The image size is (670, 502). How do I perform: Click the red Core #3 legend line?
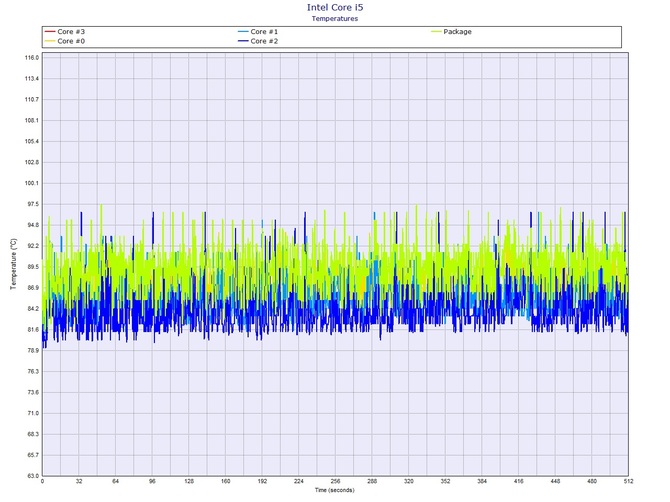pyautogui.click(x=50, y=32)
